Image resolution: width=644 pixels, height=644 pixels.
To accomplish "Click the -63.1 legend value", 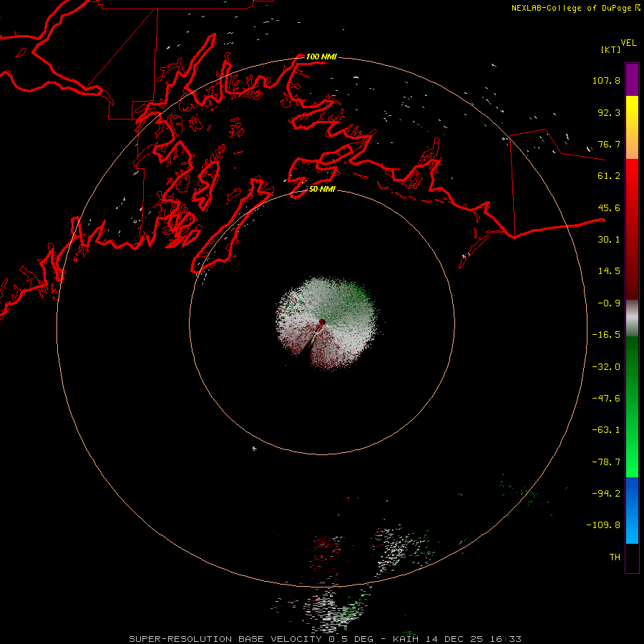I will pos(606,430).
